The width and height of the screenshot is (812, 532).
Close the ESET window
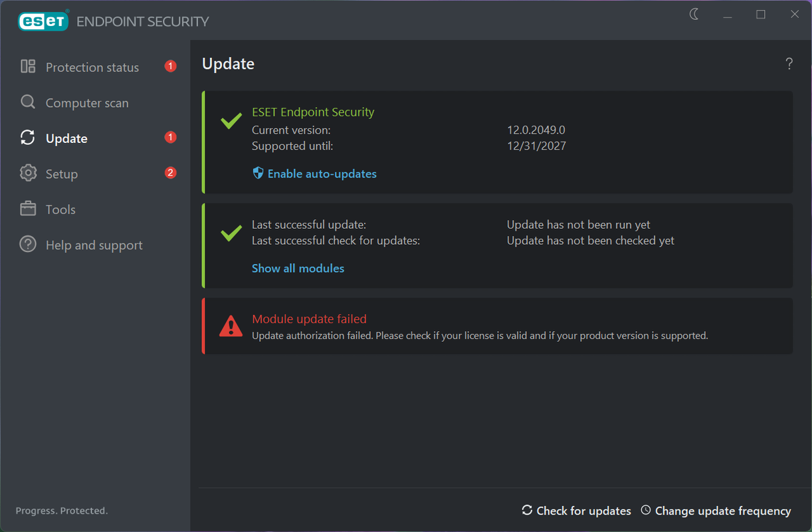tap(795, 15)
